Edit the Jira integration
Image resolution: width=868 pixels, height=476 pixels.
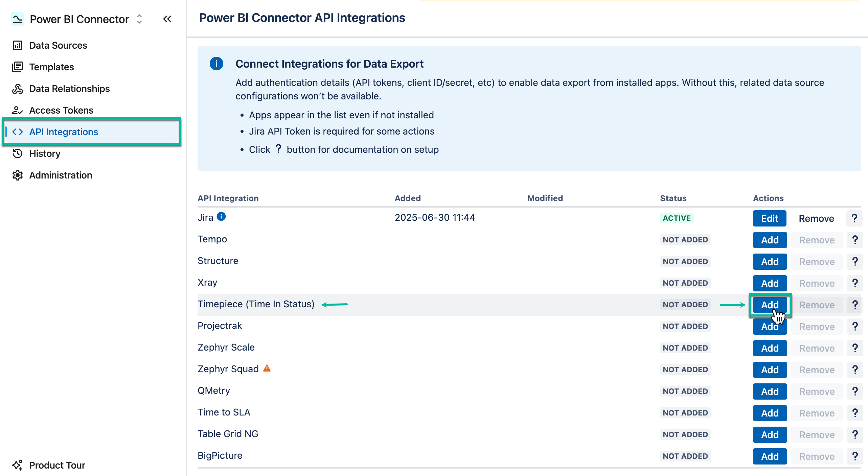click(x=770, y=218)
